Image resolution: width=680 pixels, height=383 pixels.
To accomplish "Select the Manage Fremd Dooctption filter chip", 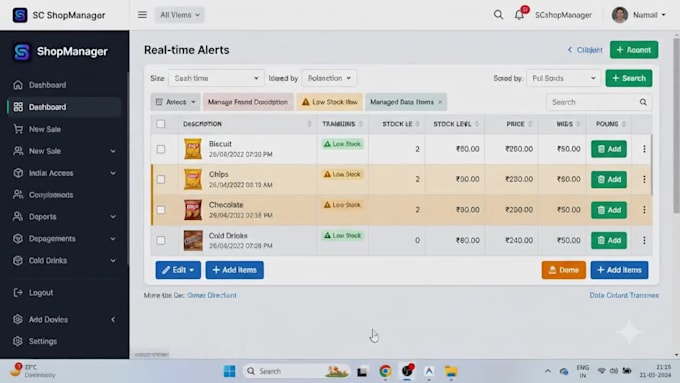I will coord(248,102).
